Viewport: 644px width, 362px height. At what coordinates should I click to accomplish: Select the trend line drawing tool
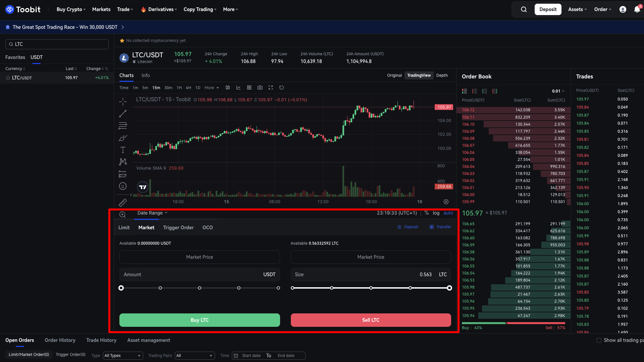(123, 113)
